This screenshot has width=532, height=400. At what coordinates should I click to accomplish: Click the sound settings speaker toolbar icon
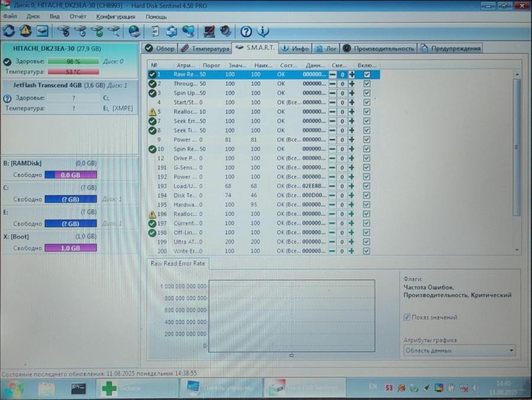pyautogui.click(x=225, y=32)
